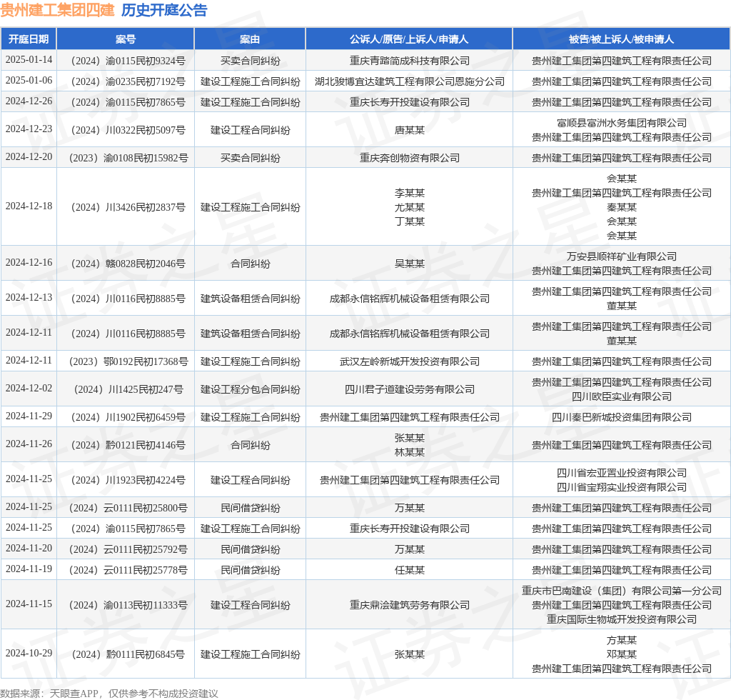Click defendant 万安县顺祥矿业有限公司
This screenshot has height=700, width=731.
pos(622,257)
